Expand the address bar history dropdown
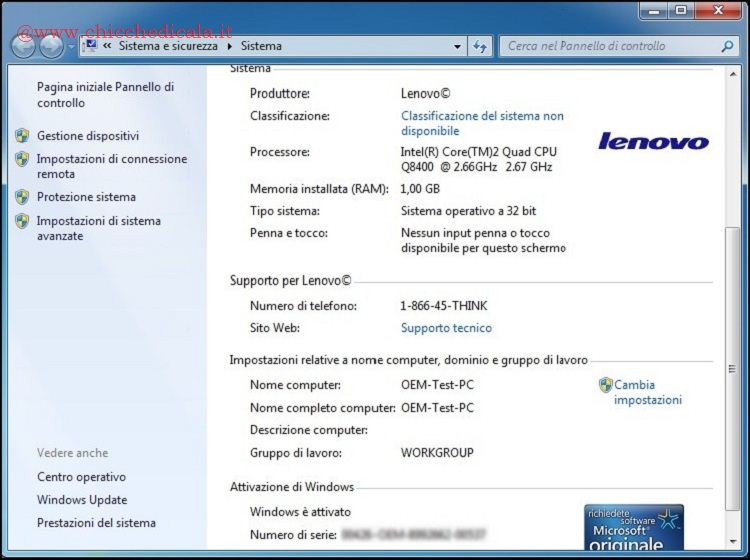This screenshot has width=750, height=560. click(x=457, y=46)
